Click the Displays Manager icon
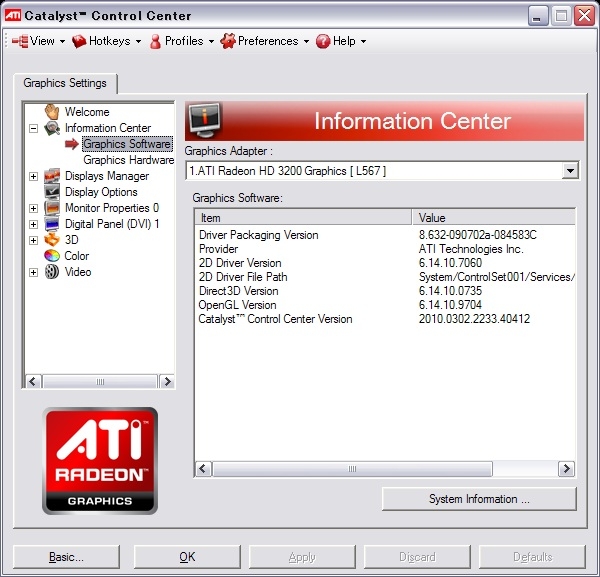This screenshot has width=600, height=577. click(52, 176)
